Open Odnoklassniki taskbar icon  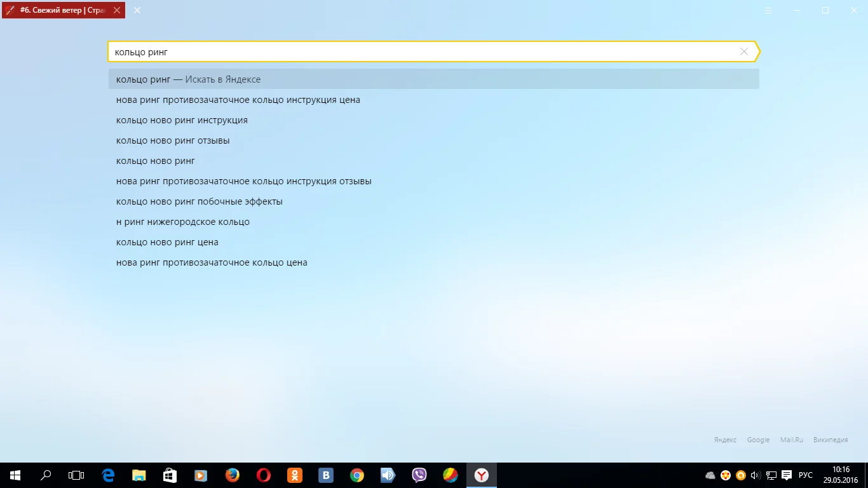click(x=294, y=475)
